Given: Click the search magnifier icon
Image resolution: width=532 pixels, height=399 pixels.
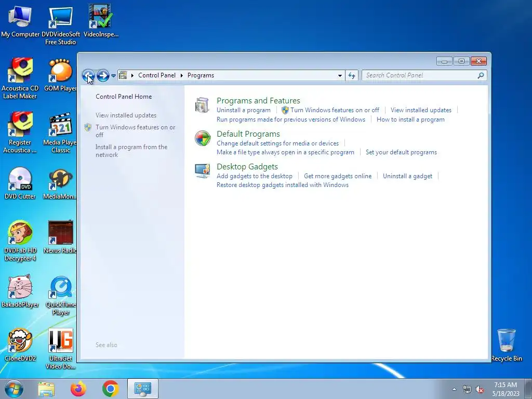Looking at the screenshot, I should (x=481, y=75).
